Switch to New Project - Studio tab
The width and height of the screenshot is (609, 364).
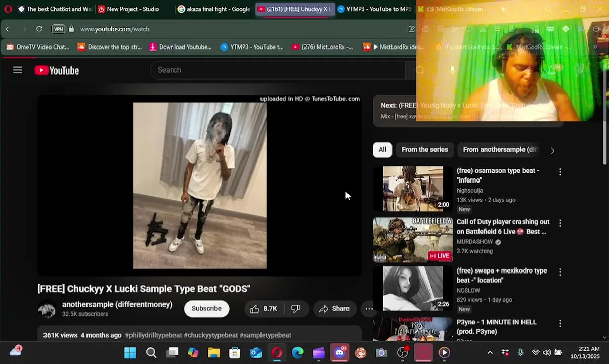coord(133,9)
